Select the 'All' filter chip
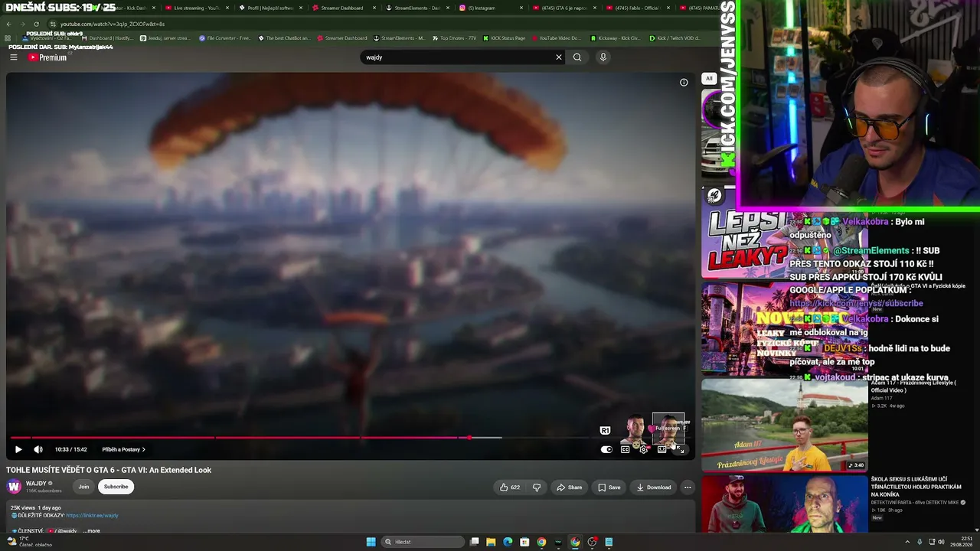 709,78
